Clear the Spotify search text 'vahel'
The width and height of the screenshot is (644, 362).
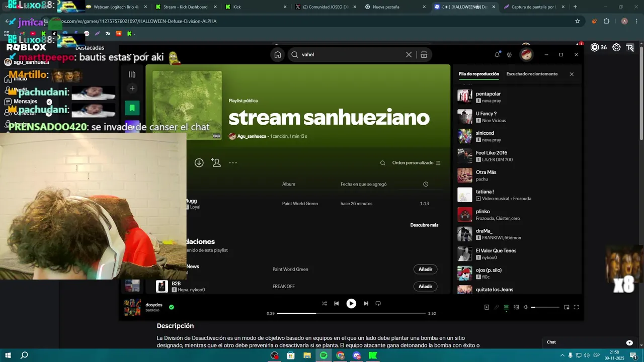[x=409, y=55]
